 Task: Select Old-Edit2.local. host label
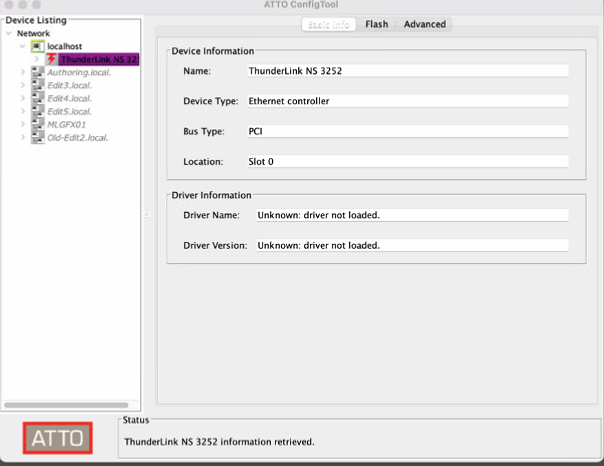(77, 138)
